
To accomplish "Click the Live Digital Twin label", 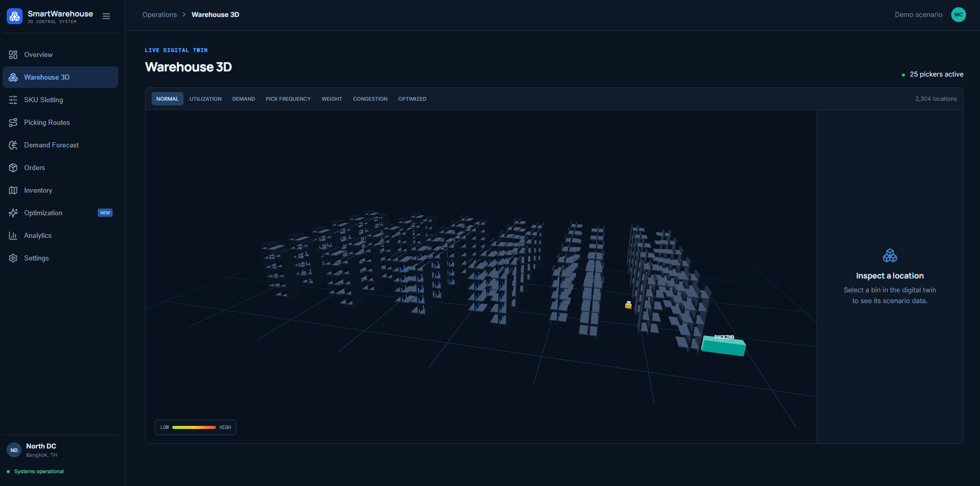I will tap(176, 50).
